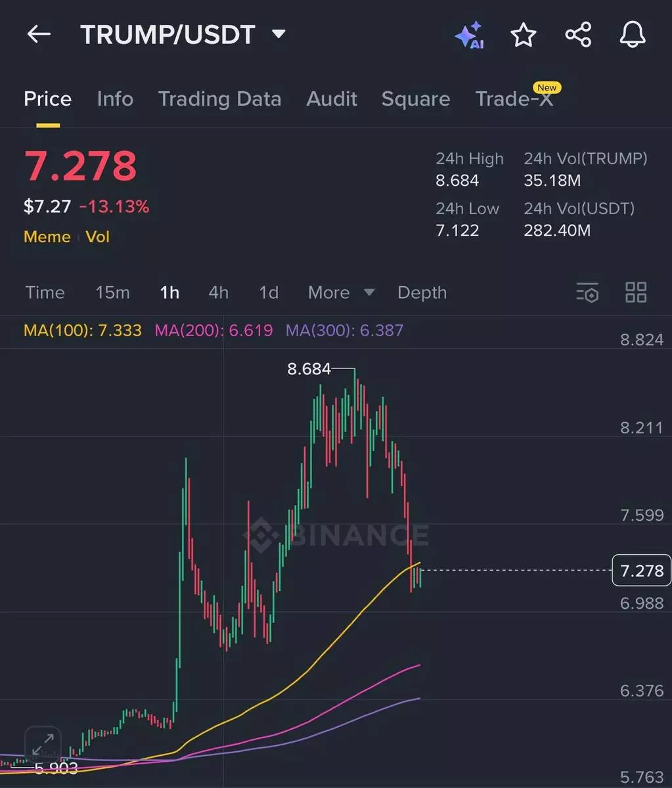The height and width of the screenshot is (788, 672).
Task: Tap the Vol tag link
Action: pyautogui.click(x=98, y=237)
